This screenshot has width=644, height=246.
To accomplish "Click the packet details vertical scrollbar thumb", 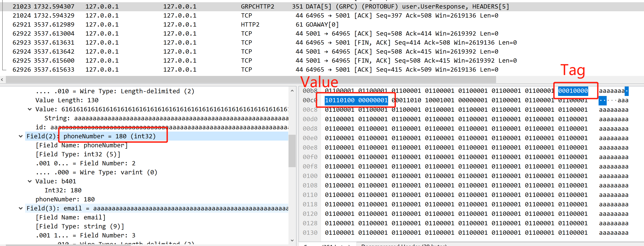I will click(x=292, y=151).
